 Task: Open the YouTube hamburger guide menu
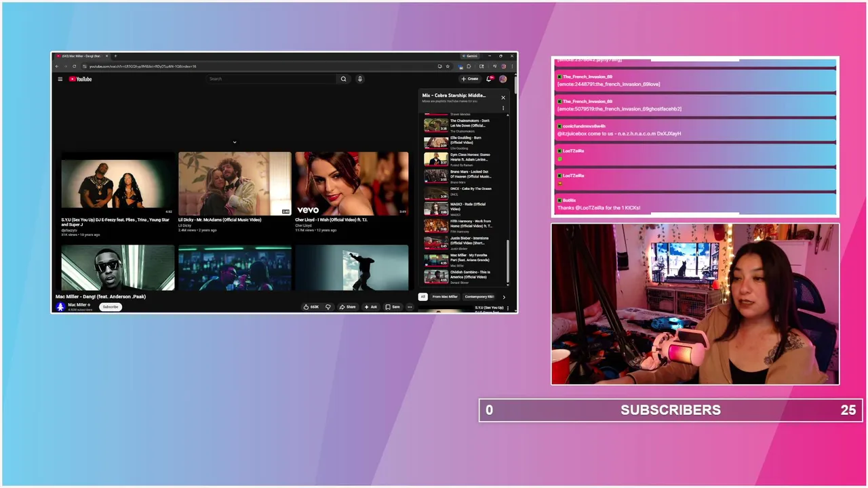pos(60,79)
